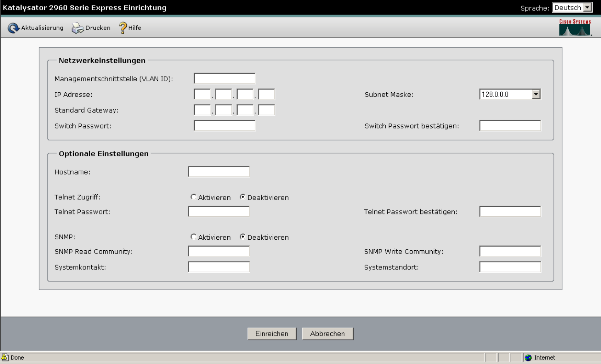Open help via the question mark icon
The image size is (601, 364).
click(123, 28)
